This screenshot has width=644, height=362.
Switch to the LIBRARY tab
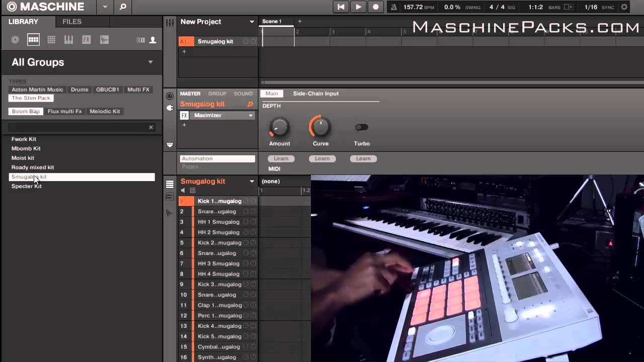(x=23, y=22)
